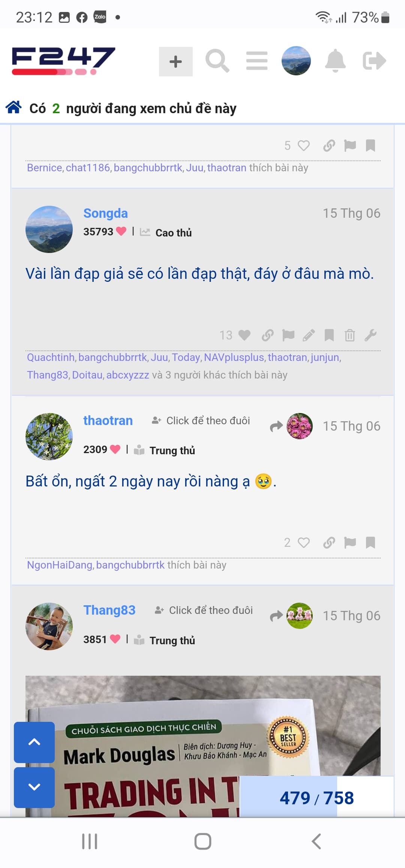Screen dimensions: 405x868
Task: Open Thang83's profile name link
Action: [x=109, y=610]
